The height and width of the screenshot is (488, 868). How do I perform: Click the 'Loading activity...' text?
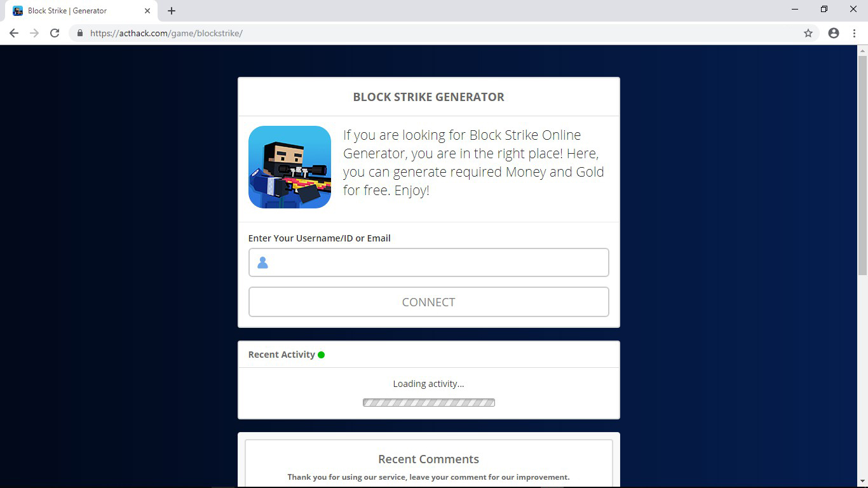point(429,384)
